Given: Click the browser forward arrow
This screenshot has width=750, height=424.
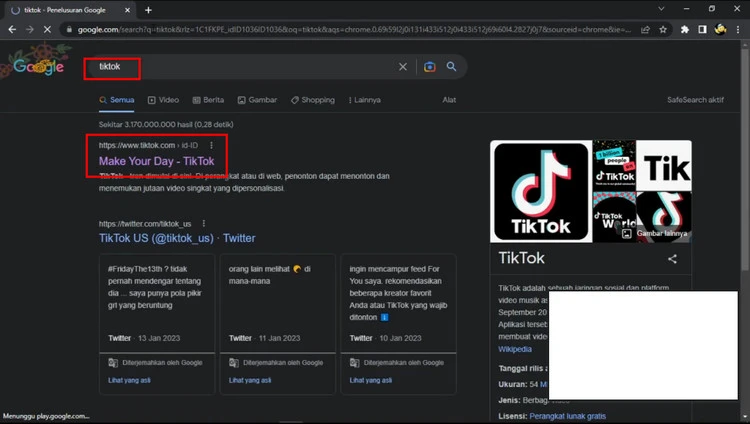Looking at the screenshot, I should [x=30, y=30].
